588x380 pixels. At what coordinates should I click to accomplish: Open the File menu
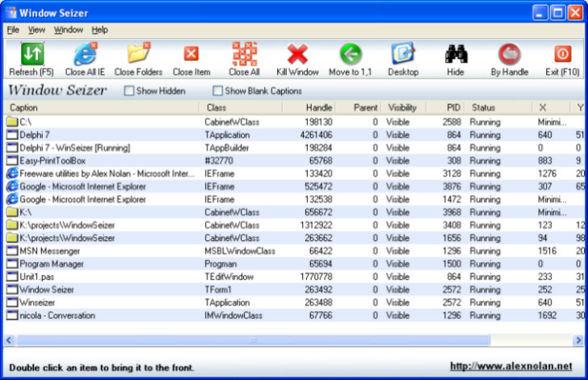tap(13, 30)
